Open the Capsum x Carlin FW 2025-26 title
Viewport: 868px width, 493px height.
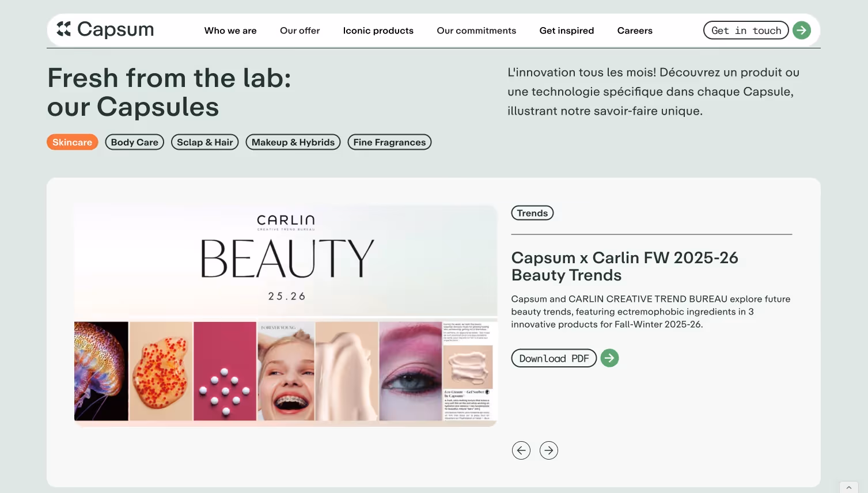click(625, 266)
